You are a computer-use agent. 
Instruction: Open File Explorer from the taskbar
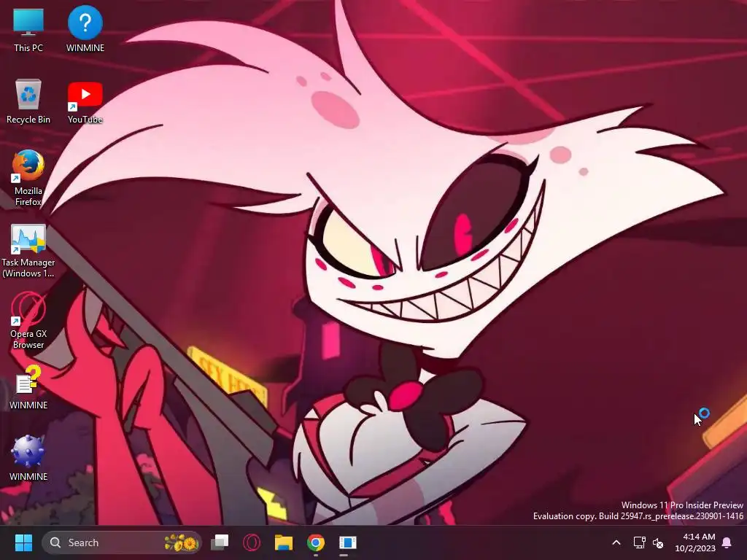[x=284, y=542]
